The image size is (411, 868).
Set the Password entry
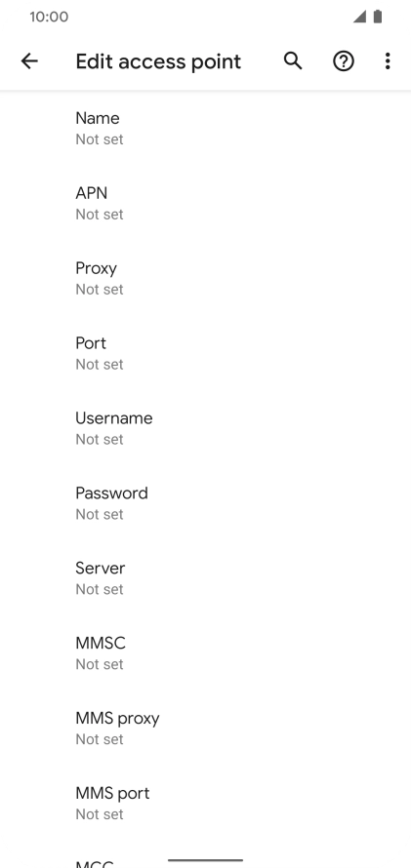(205, 503)
